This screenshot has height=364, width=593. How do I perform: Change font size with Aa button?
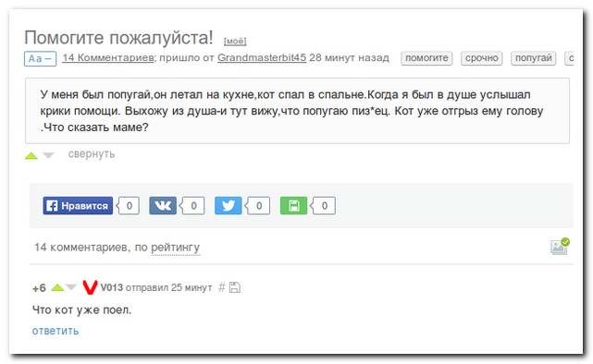[x=40, y=58]
